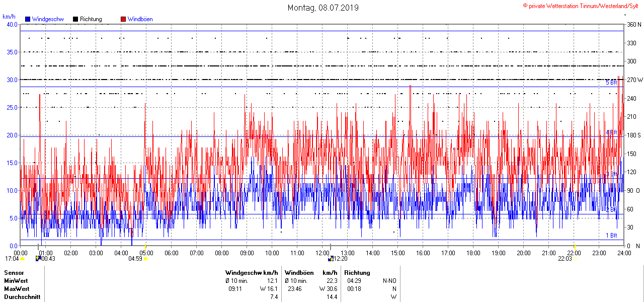
Task: Click the blue Windgeschw legend square
Action: [x=27, y=19]
